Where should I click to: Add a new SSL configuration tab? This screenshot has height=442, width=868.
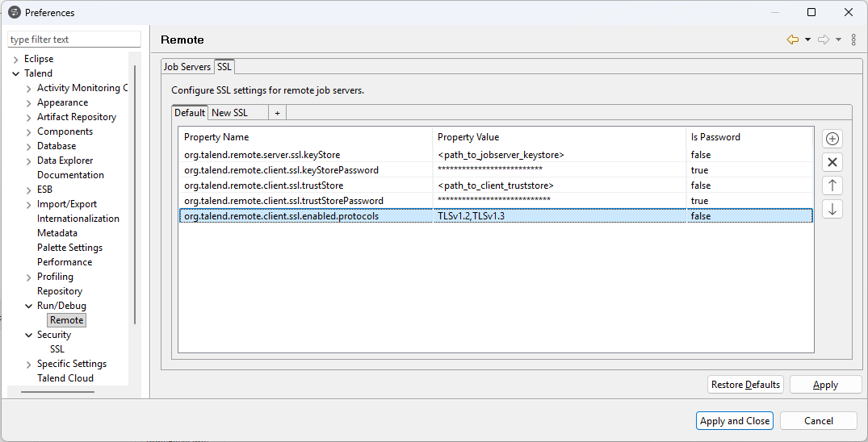pyautogui.click(x=277, y=113)
